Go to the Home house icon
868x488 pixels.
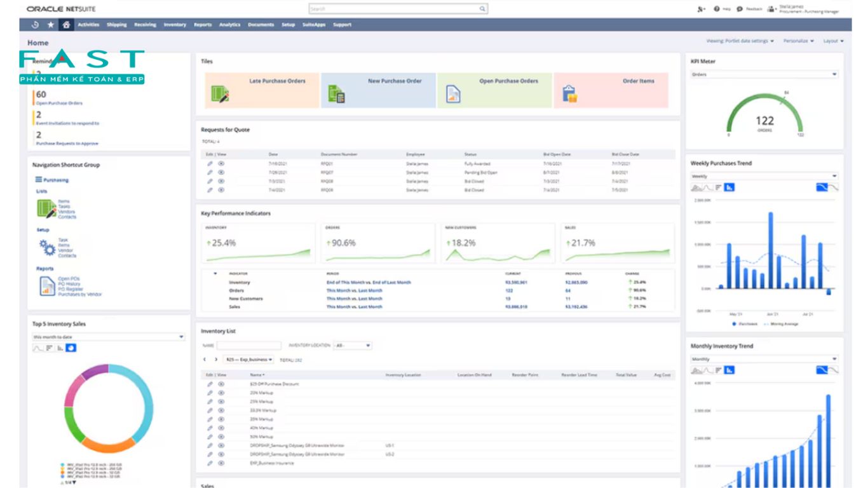(66, 25)
